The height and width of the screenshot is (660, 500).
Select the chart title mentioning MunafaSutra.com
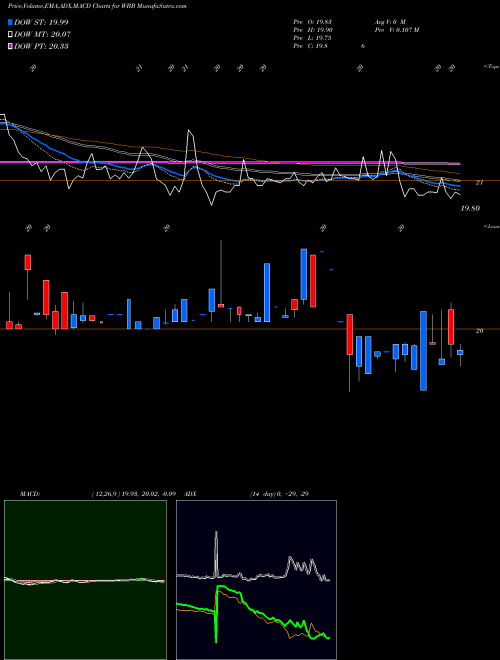click(97, 6)
